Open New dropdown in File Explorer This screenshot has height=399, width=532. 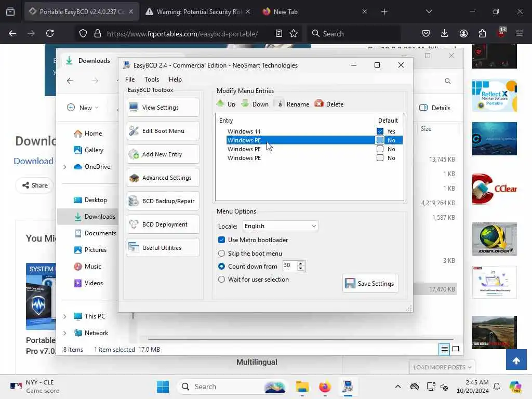83,108
